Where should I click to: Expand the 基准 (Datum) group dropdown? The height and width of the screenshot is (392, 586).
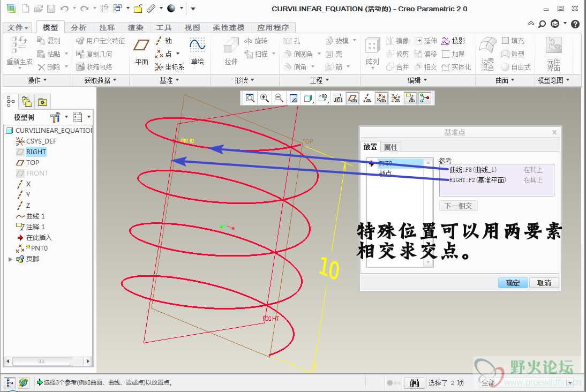click(169, 80)
